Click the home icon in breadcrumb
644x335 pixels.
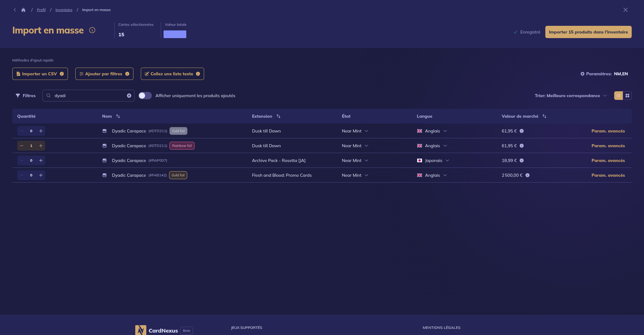click(x=23, y=10)
